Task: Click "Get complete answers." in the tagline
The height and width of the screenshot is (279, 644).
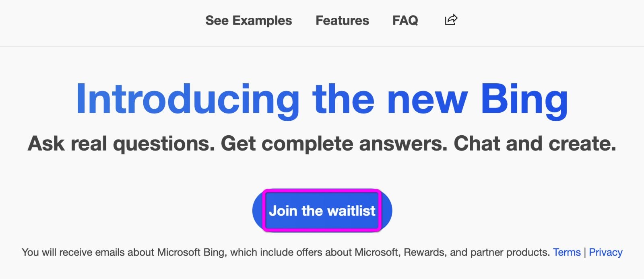Action: [334, 144]
